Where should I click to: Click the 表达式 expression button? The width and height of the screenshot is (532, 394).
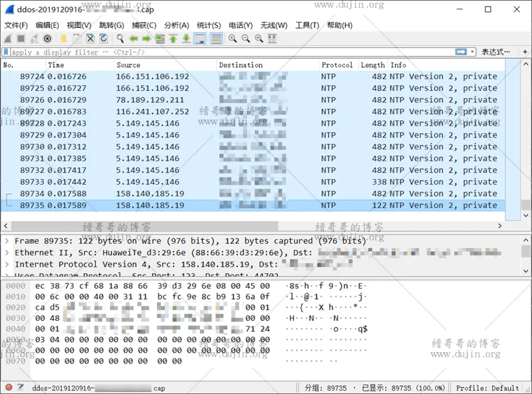tap(495, 52)
